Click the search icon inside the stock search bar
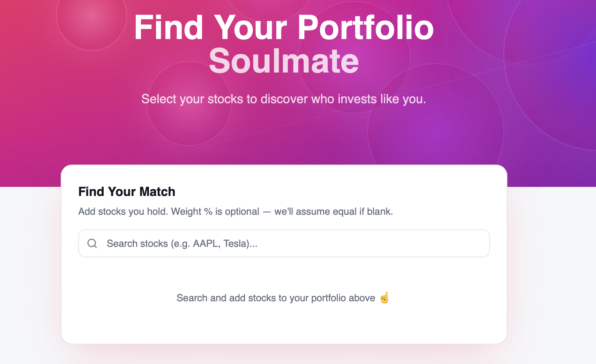Image resolution: width=596 pixels, height=364 pixels. tap(92, 243)
